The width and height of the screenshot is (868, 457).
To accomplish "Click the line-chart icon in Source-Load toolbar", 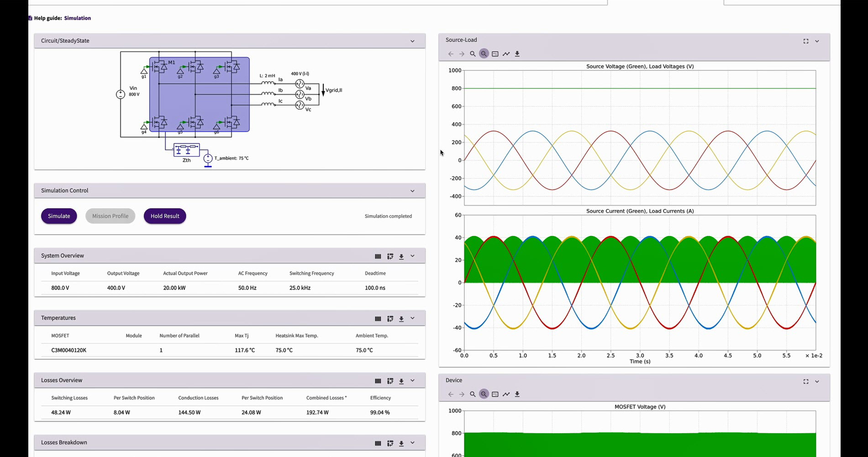I will point(506,54).
